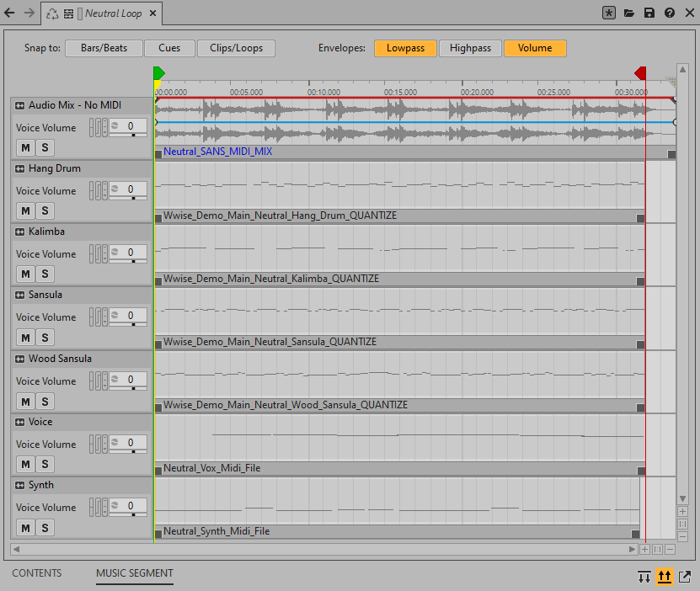Viewport: 700px width, 591px height.
Task: Disable the Lowpass envelope display
Action: (405, 49)
